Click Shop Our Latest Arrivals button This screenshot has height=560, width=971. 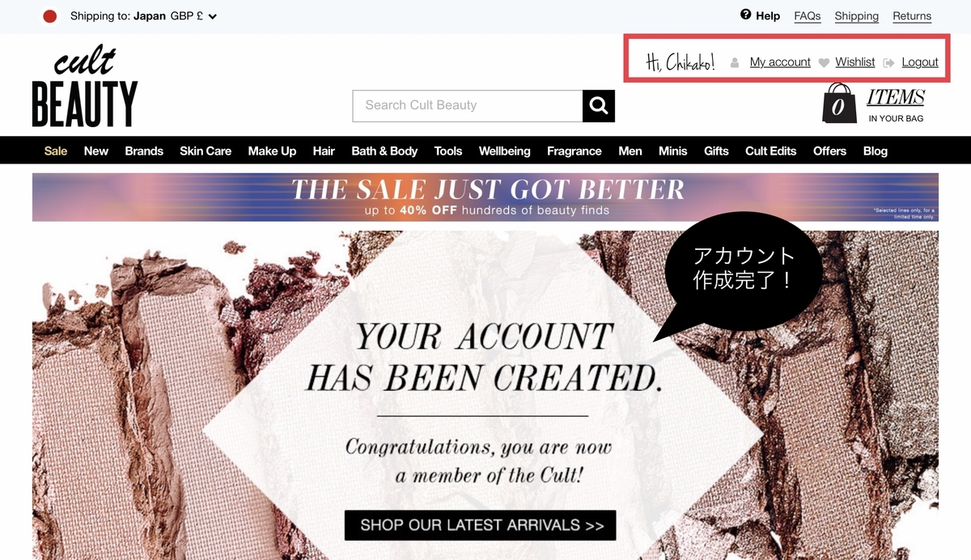pos(481,525)
